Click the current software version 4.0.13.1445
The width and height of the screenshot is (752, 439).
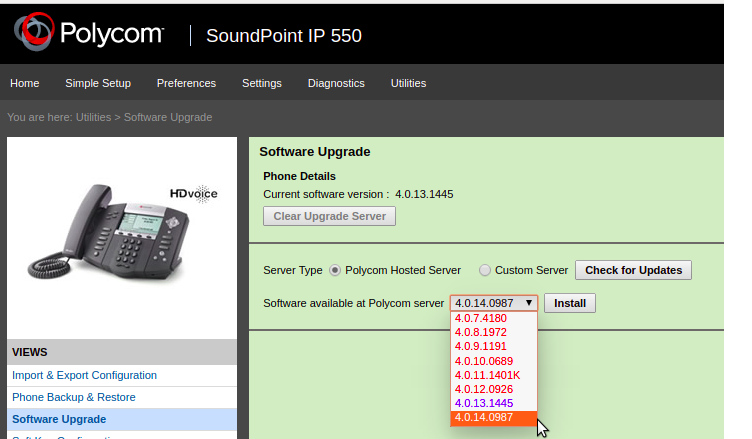(424, 194)
